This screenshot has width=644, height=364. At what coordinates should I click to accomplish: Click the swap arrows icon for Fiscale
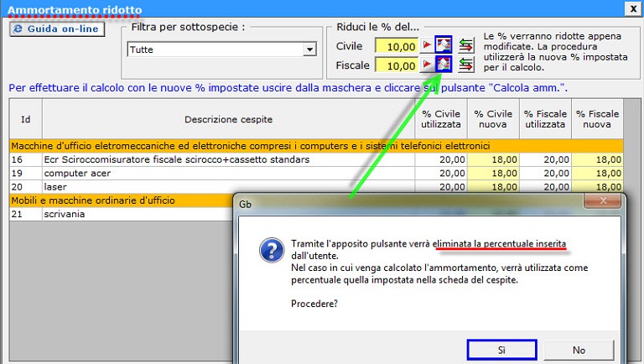(x=466, y=65)
